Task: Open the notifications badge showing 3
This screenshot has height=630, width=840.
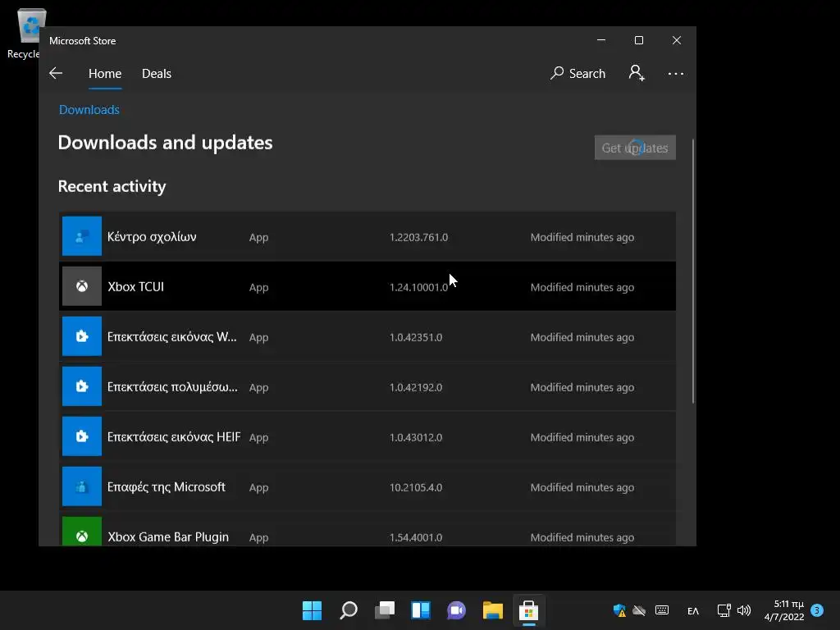Action: [817, 610]
